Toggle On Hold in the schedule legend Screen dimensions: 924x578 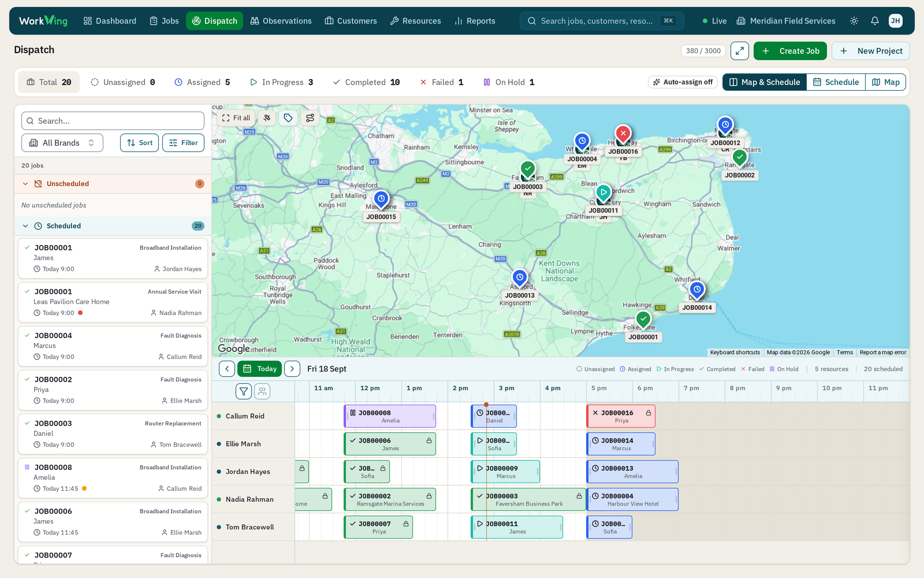(x=784, y=369)
